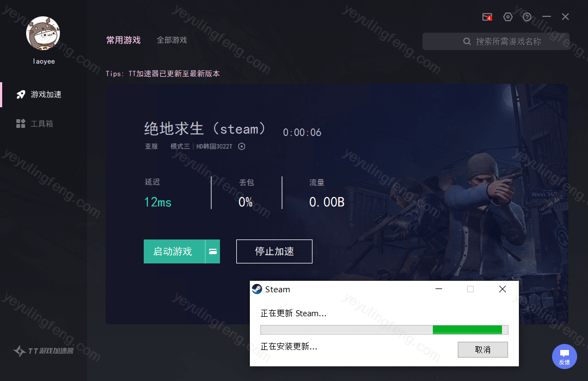The height and width of the screenshot is (381, 588).
Task: Focus the 搜索所需游戏名称 search field
Action: [496, 41]
